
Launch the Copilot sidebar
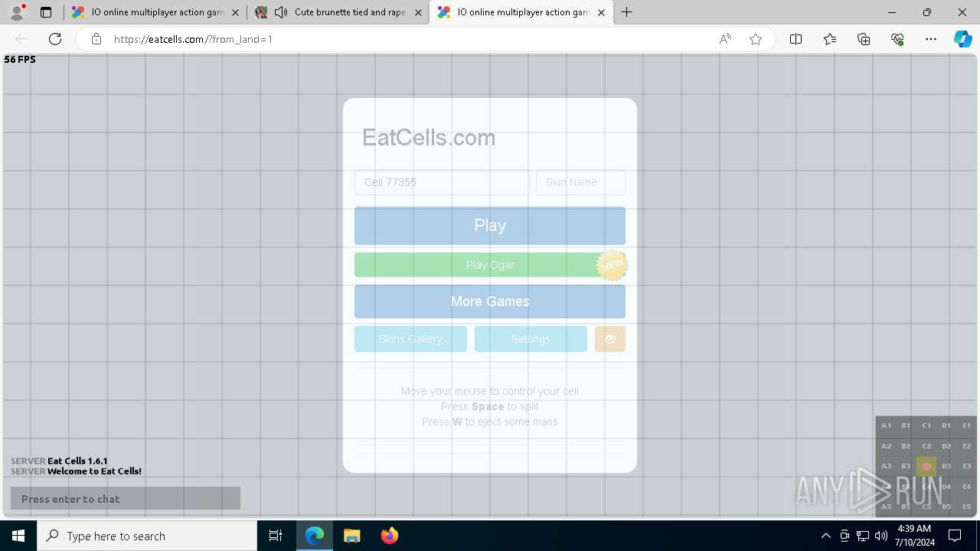(962, 39)
